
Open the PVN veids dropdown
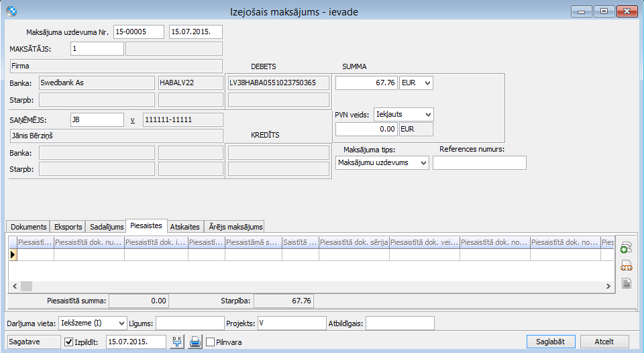pyautogui.click(x=428, y=114)
